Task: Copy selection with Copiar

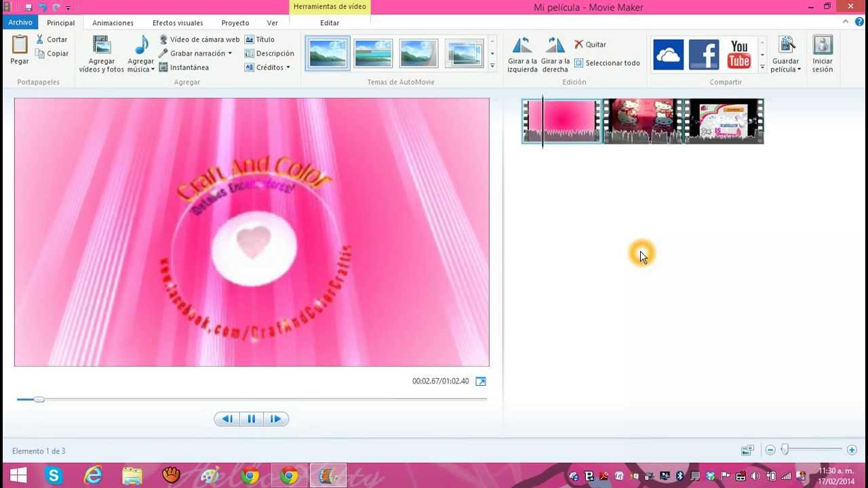Action: tap(52, 54)
